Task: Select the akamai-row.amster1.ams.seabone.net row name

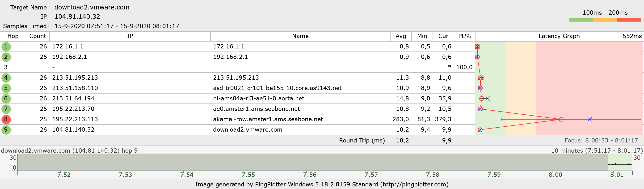Action: click(x=268, y=119)
